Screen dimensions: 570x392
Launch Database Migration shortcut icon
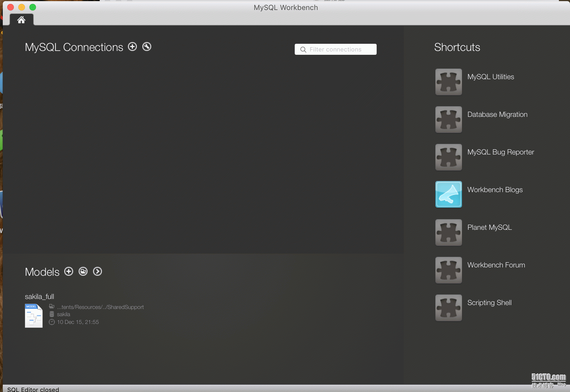(448, 120)
